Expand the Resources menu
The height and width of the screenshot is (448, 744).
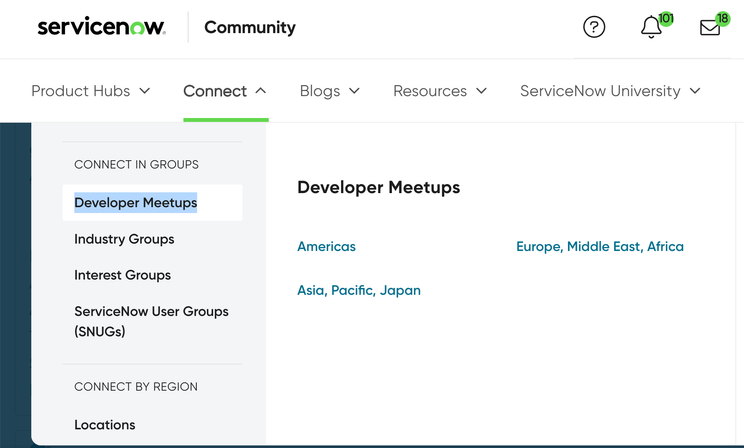click(x=440, y=91)
